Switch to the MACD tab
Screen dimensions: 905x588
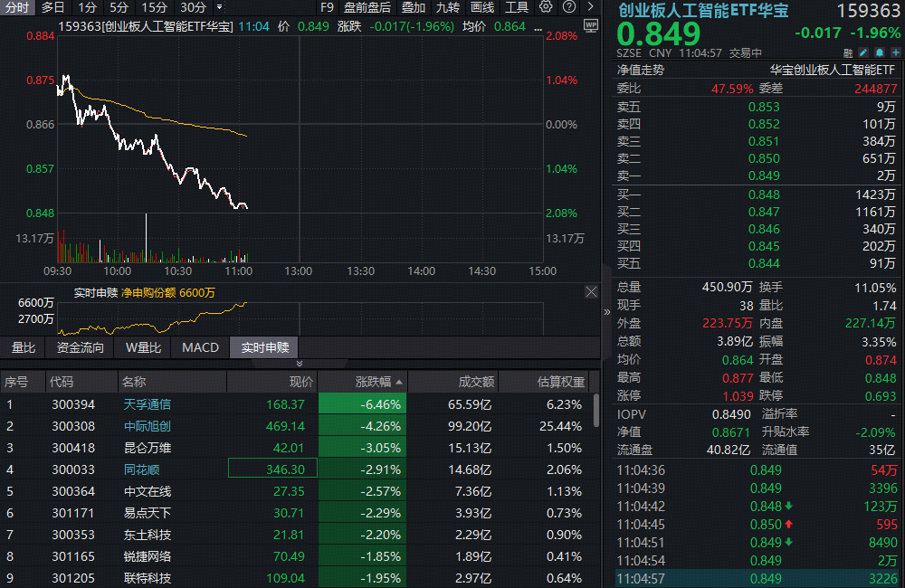[198, 347]
